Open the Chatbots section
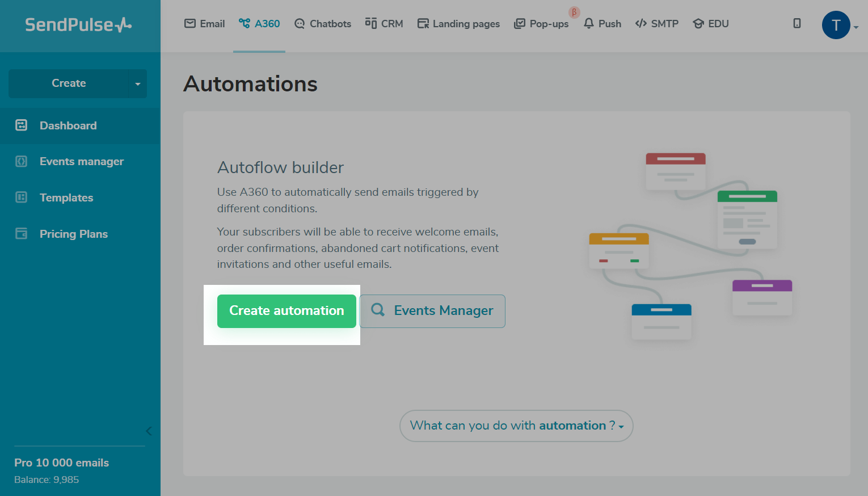868x496 pixels. click(x=323, y=24)
